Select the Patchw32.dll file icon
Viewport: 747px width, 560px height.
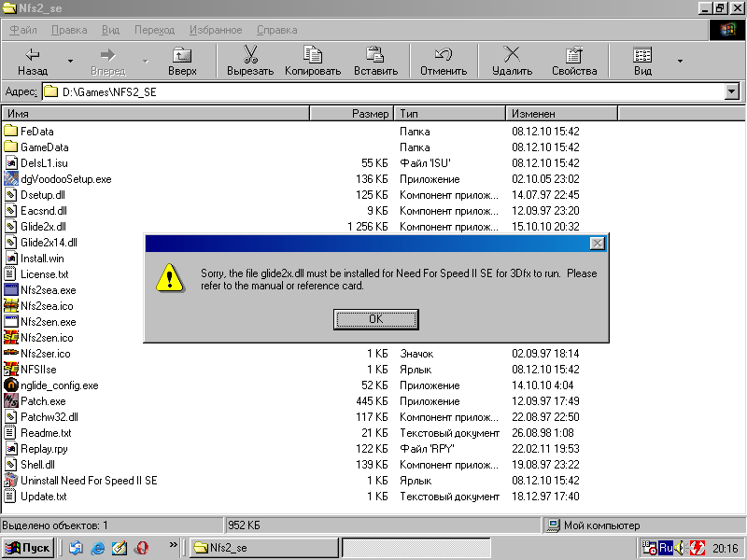(10, 416)
